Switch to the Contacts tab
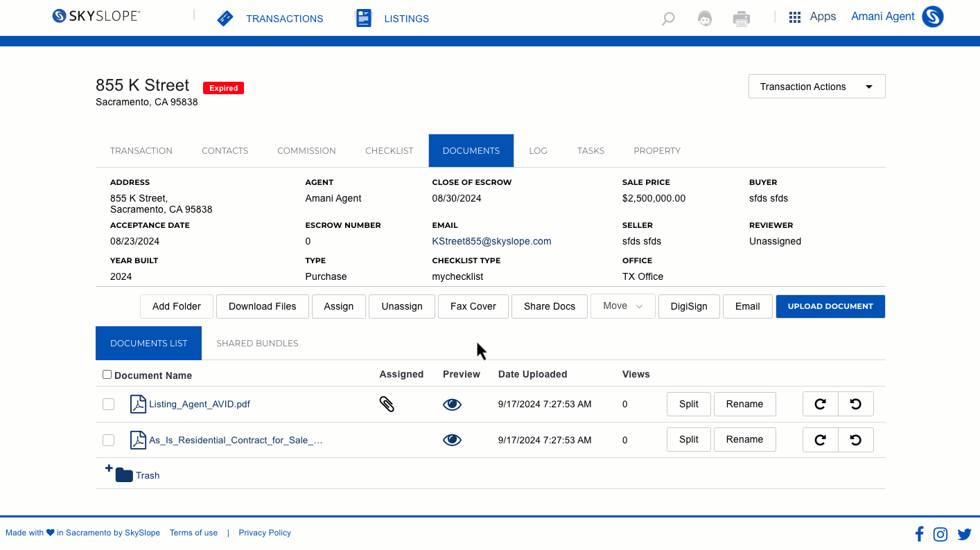Image resolution: width=980 pixels, height=550 pixels. coord(225,150)
